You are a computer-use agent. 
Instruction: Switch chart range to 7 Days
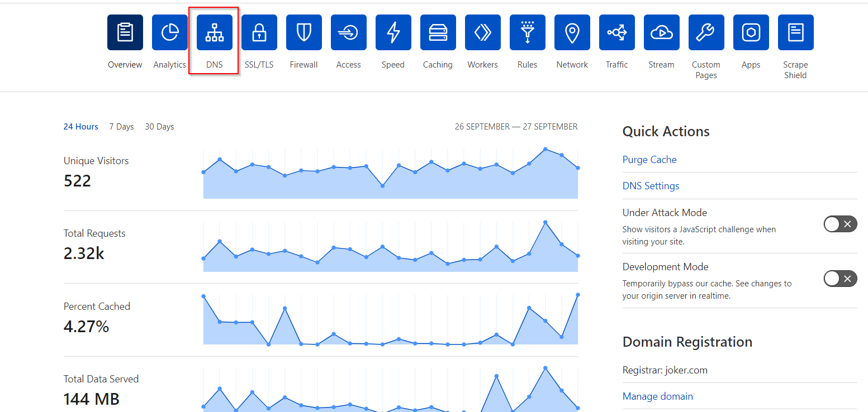point(121,127)
